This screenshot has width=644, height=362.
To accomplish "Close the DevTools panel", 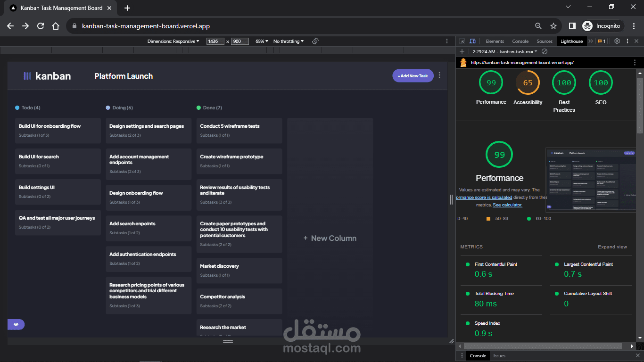I will tap(636, 41).
